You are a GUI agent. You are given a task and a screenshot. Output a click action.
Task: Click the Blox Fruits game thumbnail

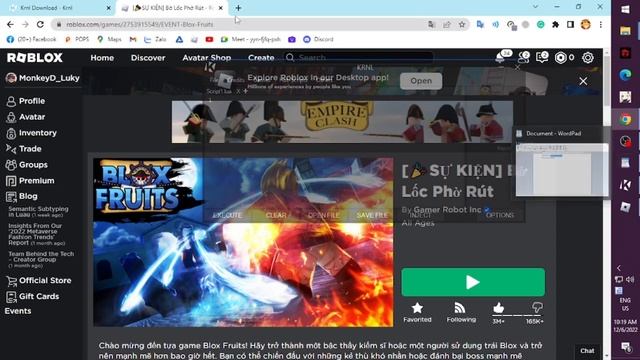click(243, 242)
